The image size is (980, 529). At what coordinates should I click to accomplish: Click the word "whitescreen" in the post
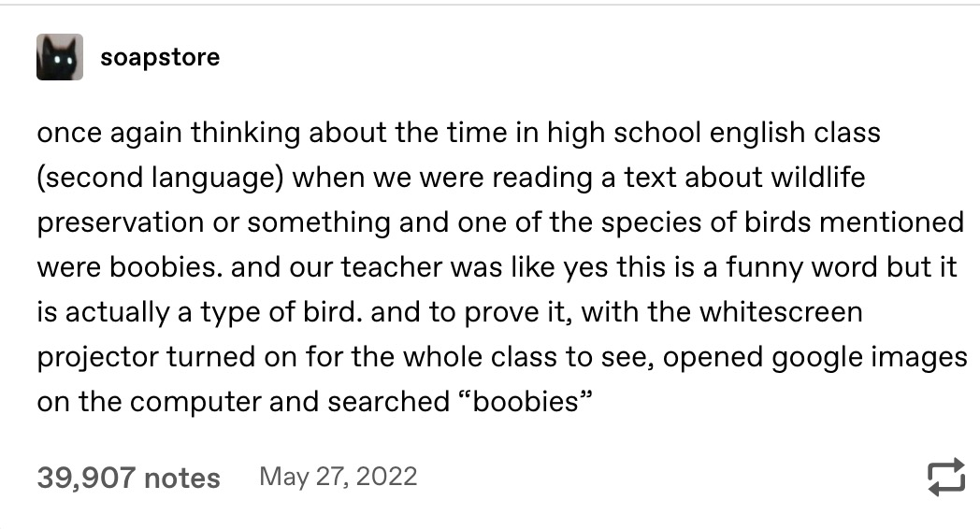[781, 311]
